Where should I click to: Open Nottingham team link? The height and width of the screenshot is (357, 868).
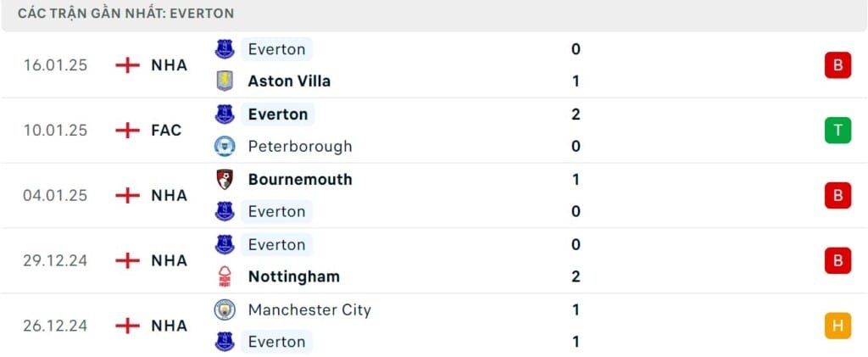293,276
